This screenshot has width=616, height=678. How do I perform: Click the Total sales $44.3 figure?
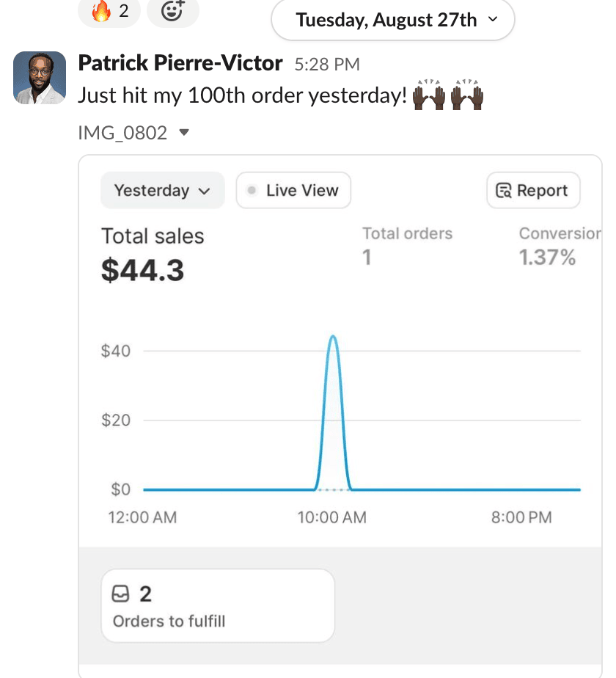(143, 270)
